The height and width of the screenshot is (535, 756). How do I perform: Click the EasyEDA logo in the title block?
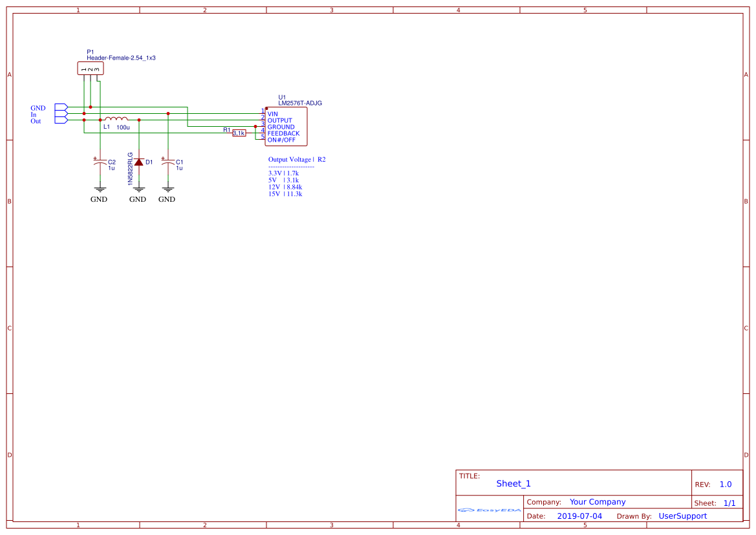coord(488,511)
